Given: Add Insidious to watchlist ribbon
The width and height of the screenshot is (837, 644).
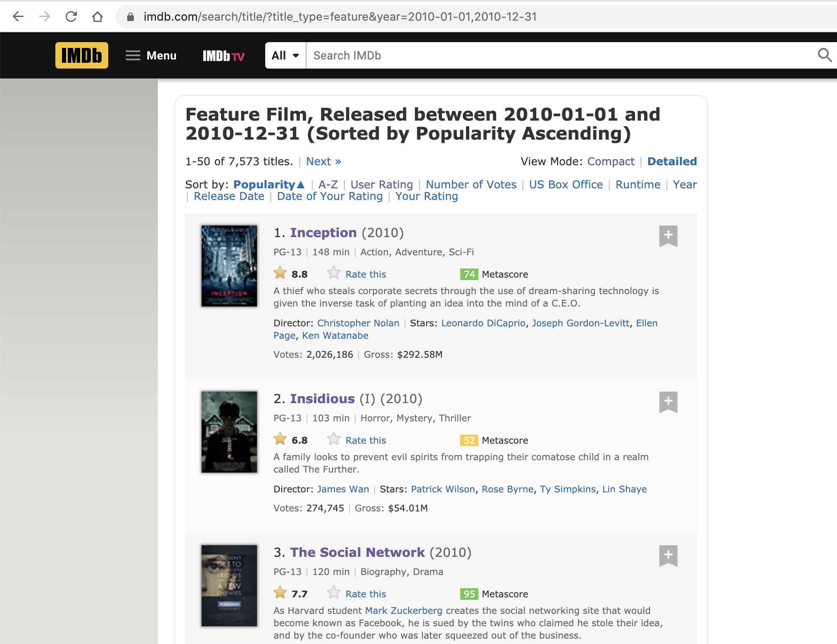Looking at the screenshot, I should pyautogui.click(x=668, y=402).
